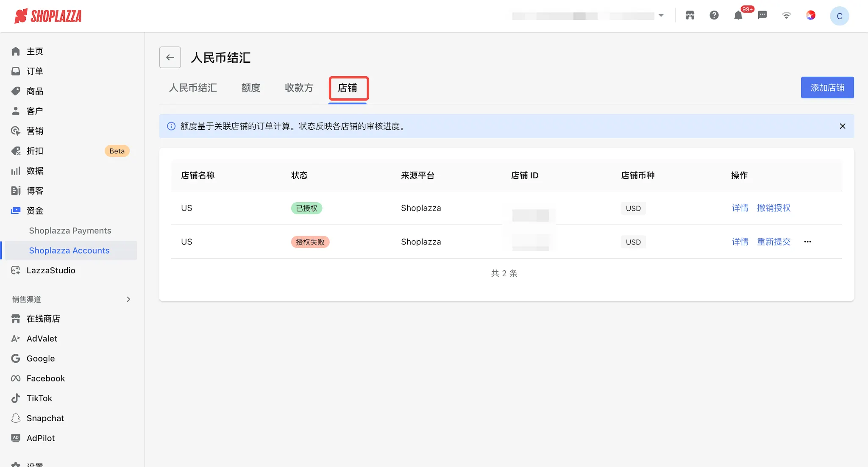Click the USD tag in the 已授权 row
The height and width of the screenshot is (467, 868).
[x=634, y=208]
